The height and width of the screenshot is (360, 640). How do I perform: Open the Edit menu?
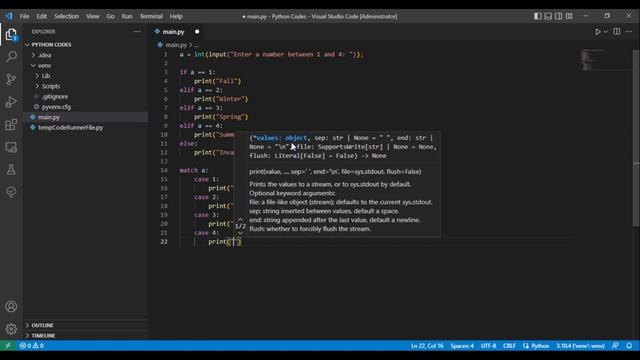tap(42, 16)
